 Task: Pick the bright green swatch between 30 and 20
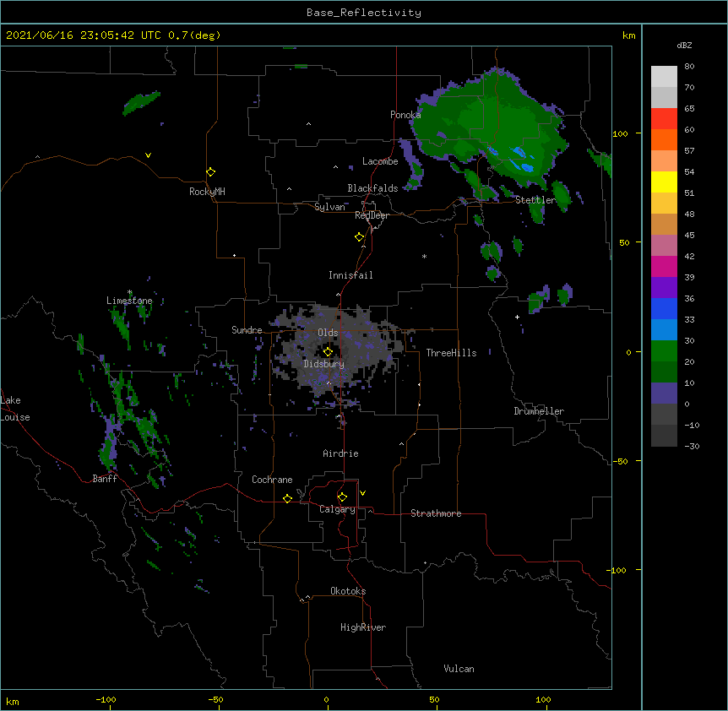tap(664, 351)
